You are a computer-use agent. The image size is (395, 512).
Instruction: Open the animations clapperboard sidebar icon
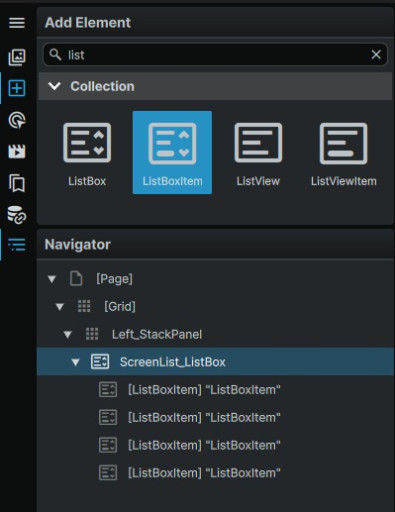[x=17, y=151]
